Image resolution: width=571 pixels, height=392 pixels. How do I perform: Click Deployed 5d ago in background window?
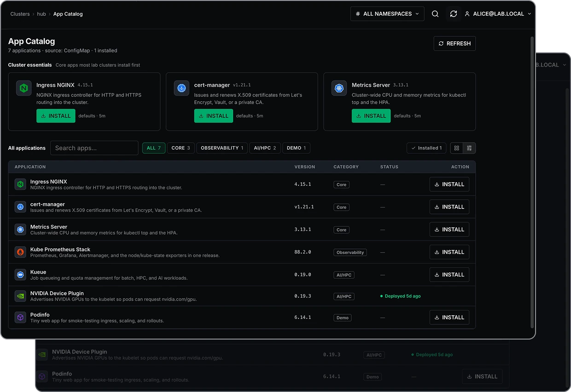pos(432,355)
